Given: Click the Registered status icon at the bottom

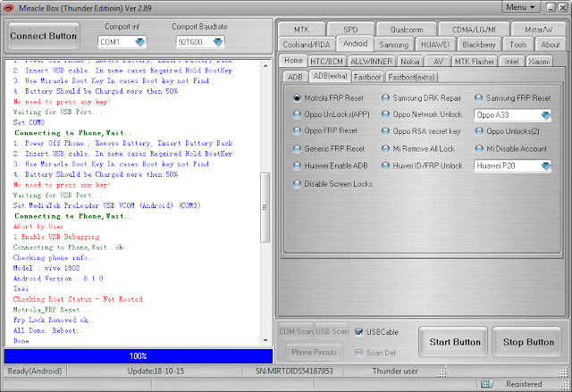Looking at the screenshot, I should [486, 384].
